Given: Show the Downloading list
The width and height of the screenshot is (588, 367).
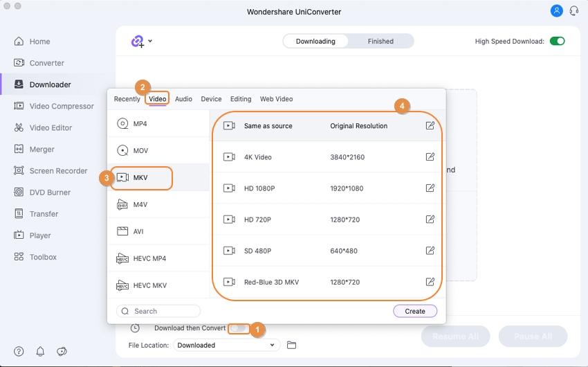Looking at the screenshot, I should click(x=315, y=42).
